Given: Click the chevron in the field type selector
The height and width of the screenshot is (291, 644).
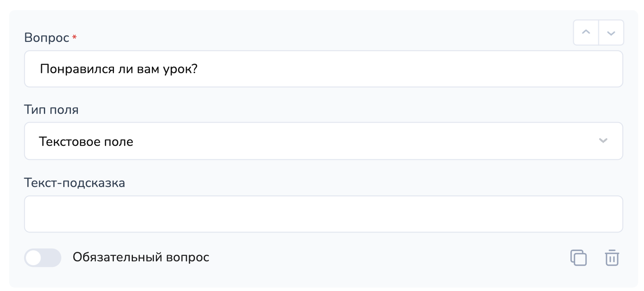Looking at the screenshot, I should (603, 141).
